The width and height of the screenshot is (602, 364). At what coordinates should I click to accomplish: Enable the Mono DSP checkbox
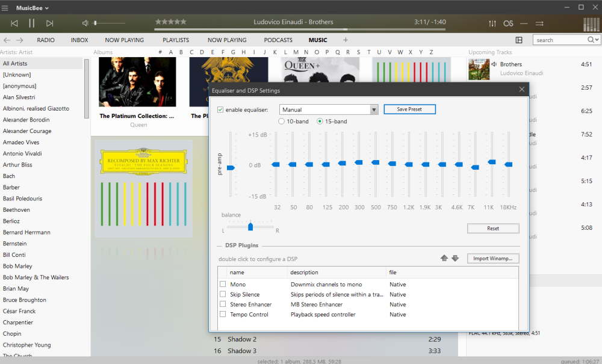[x=223, y=284]
